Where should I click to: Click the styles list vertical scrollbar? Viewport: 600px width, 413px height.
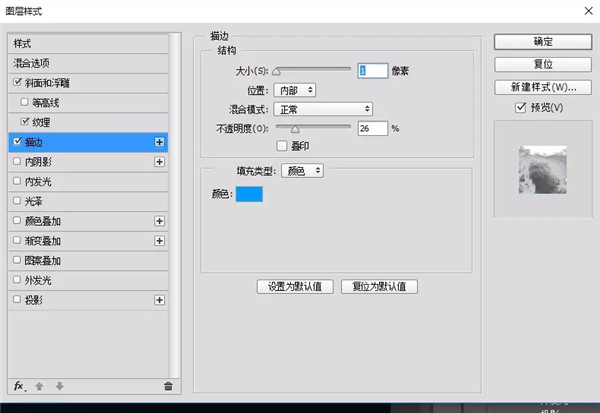pos(174,206)
